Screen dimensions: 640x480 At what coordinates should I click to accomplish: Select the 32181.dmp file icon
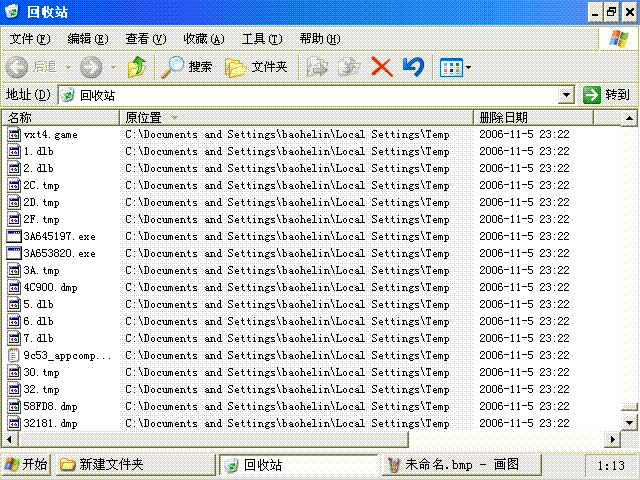(14, 423)
